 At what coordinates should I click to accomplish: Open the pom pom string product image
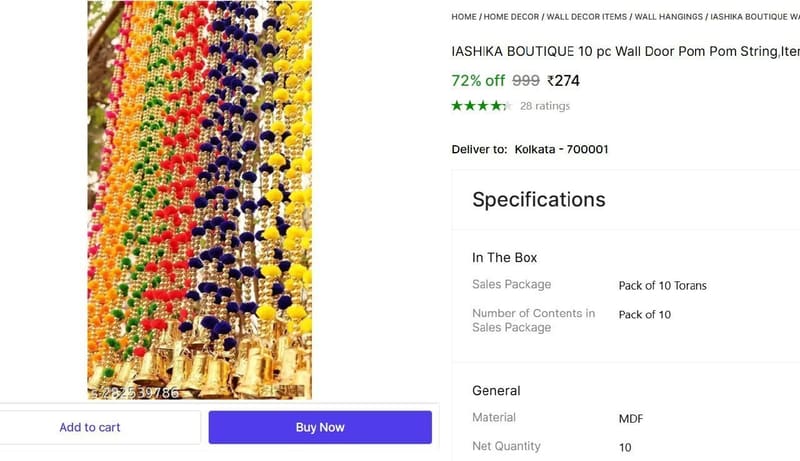[199, 200]
